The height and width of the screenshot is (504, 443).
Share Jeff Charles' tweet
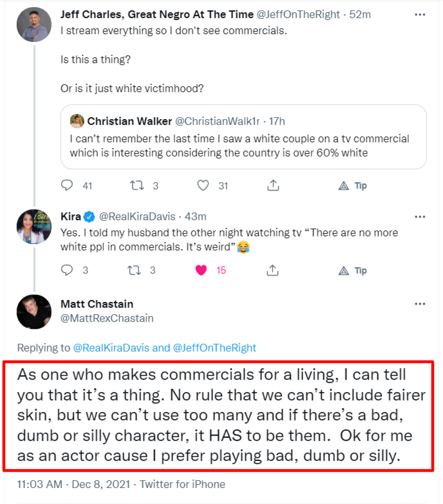(x=273, y=185)
